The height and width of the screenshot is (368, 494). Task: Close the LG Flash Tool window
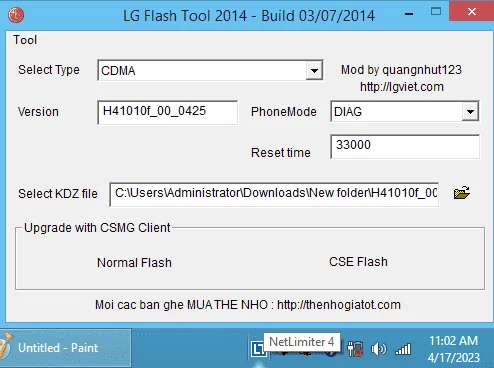pyautogui.click(x=472, y=12)
